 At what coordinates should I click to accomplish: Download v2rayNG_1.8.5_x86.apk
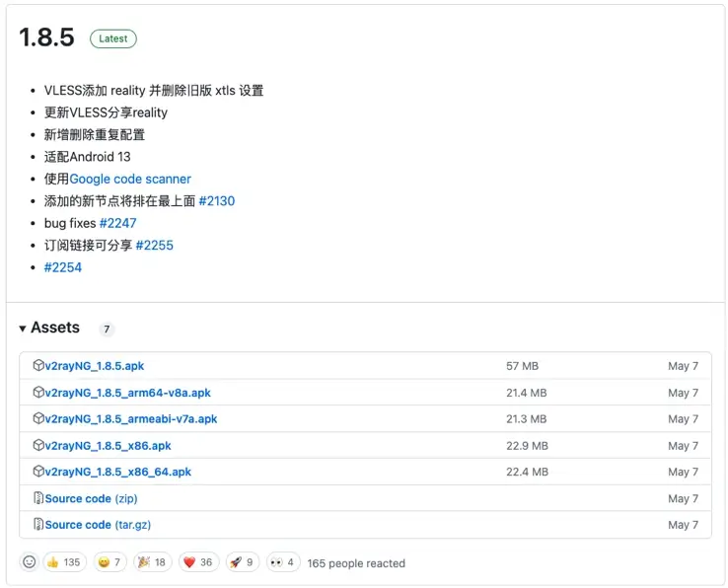pyautogui.click(x=108, y=446)
